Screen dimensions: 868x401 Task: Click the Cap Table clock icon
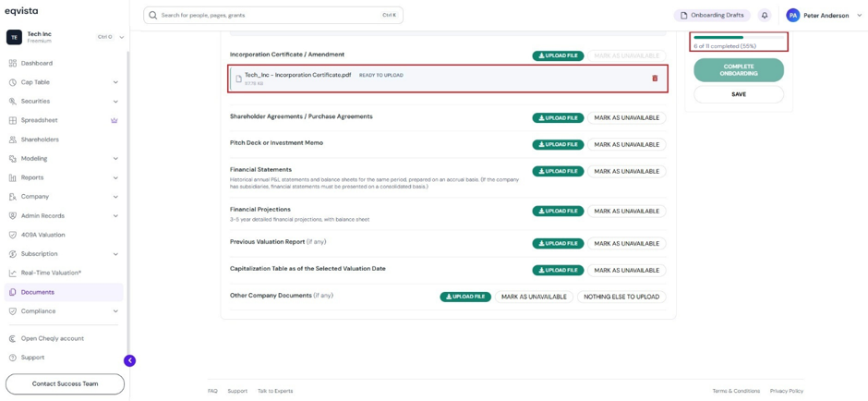[x=13, y=82]
